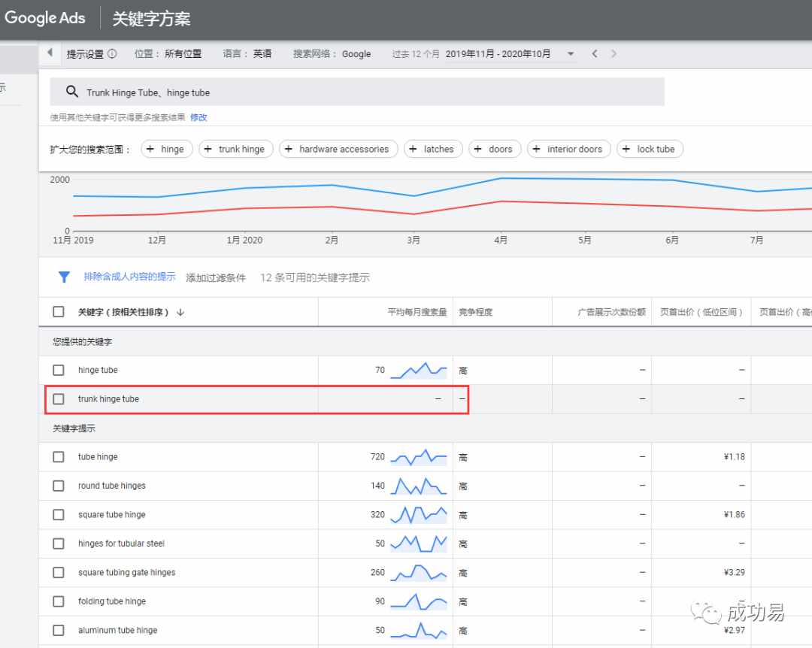Open the 'aluminum tube hinge' trend sparkline

coord(419,631)
